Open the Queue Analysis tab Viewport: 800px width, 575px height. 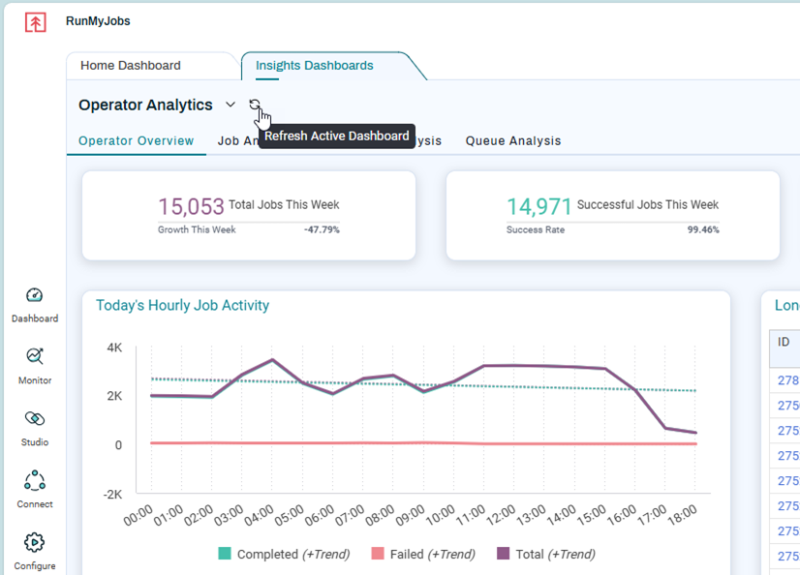[513, 141]
